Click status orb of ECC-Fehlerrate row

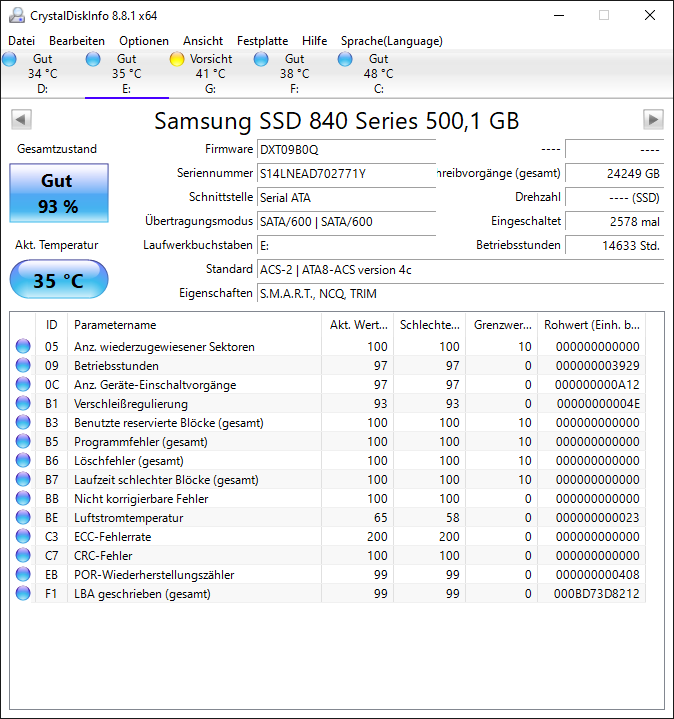coord(23,536)
